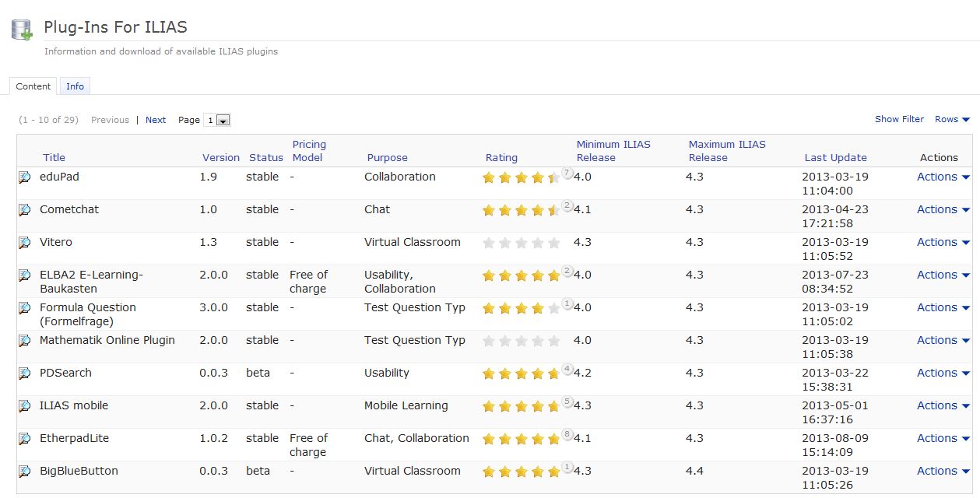The height and width of the screenshot is (498, 980).
Task: Rate Mathematik Online Plugin using its stars
Action: coord(521,341)
